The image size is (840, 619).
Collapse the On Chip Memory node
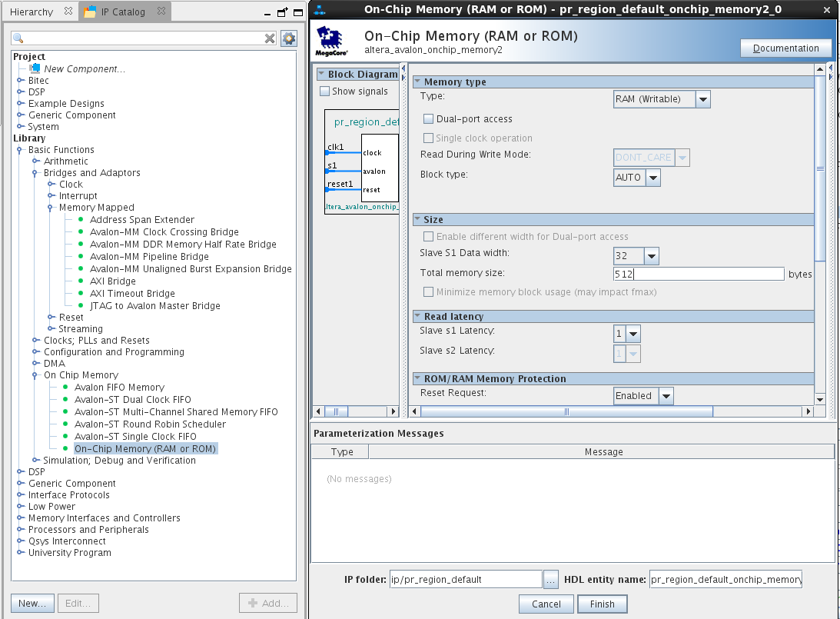point(35,374)
